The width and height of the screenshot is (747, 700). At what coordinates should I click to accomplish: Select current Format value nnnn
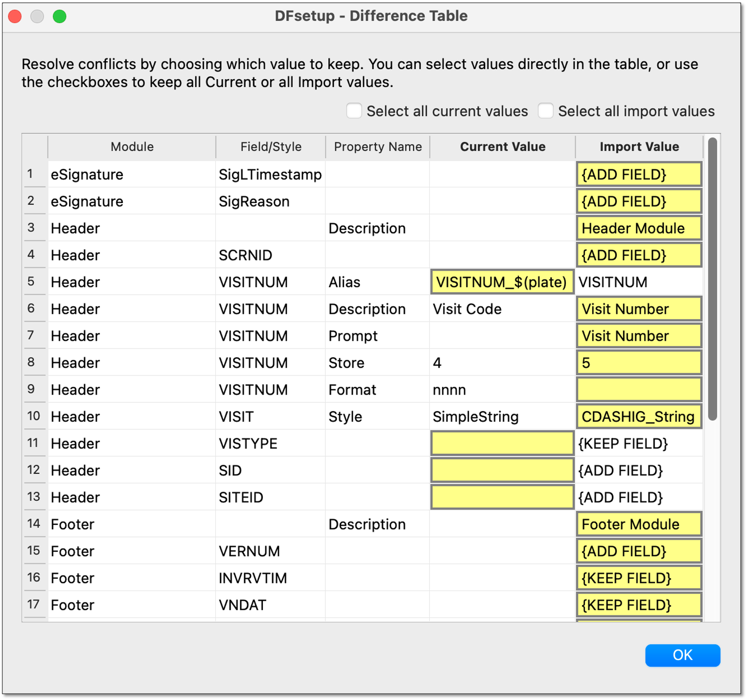[502, 390]
